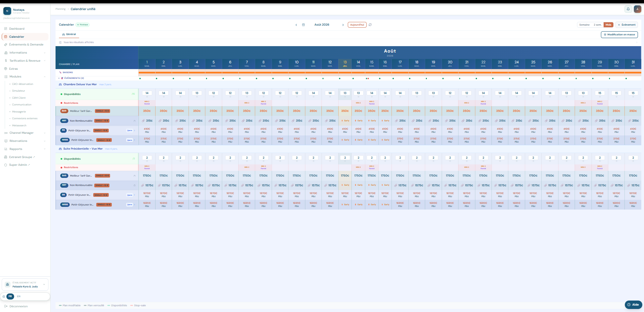Click the Plan modifiable legend swatch

click(x=60, y=306)
